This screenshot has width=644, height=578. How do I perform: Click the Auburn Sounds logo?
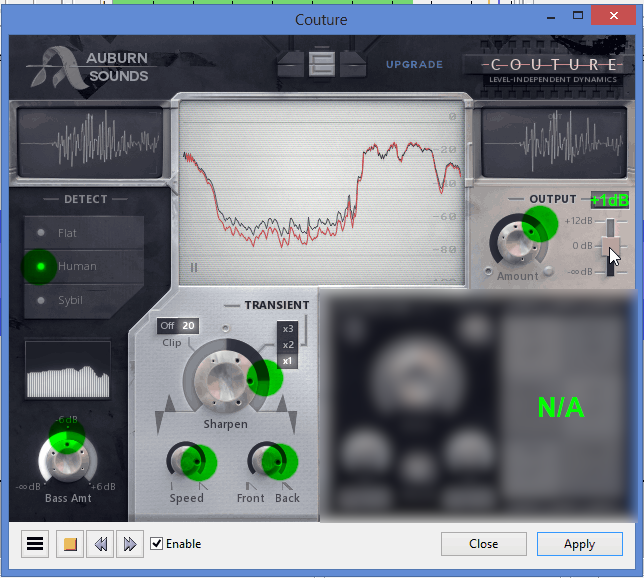point(90,67)
